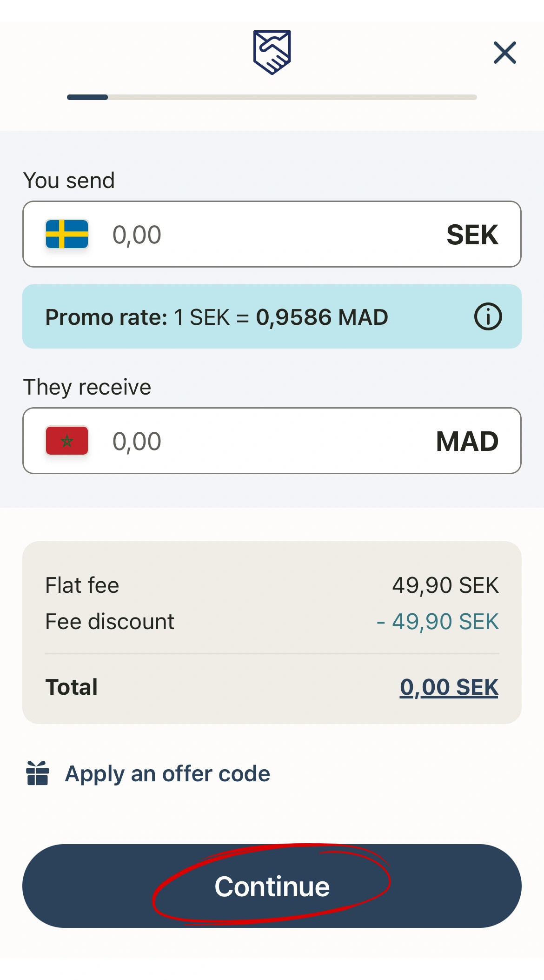Focus the They receive amount field
The image size is (544, 980).
tap(260, 441)
